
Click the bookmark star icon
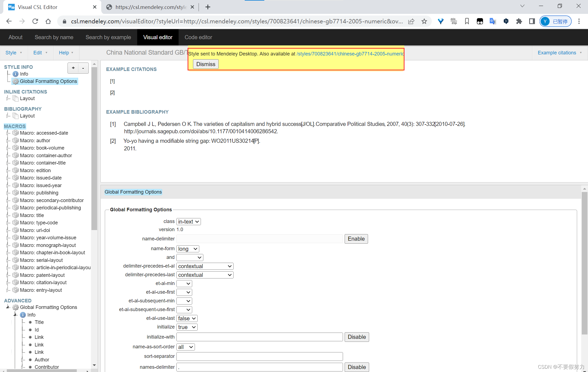click(x=424, y=21)
